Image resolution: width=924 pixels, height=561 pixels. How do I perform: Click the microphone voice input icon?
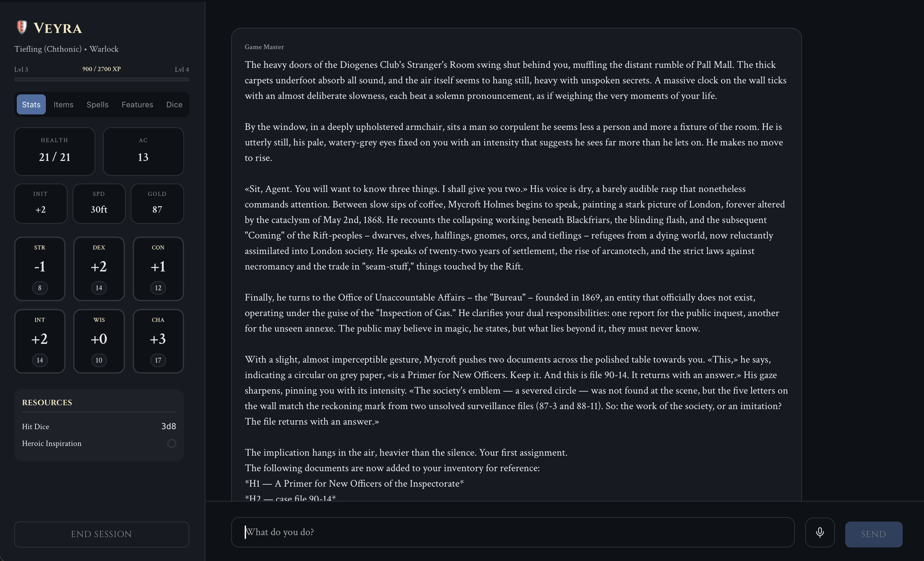pyautogui.click(x=820, y=532)
